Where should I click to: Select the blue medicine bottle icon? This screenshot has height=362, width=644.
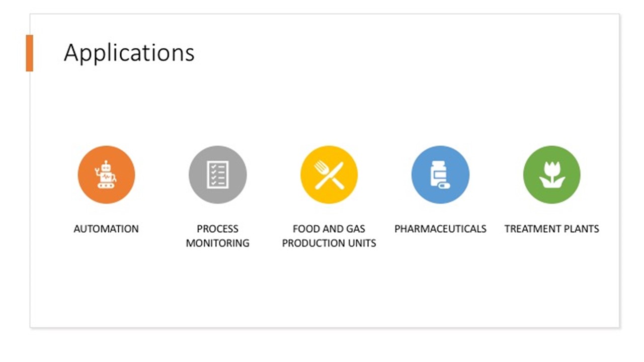440,174
